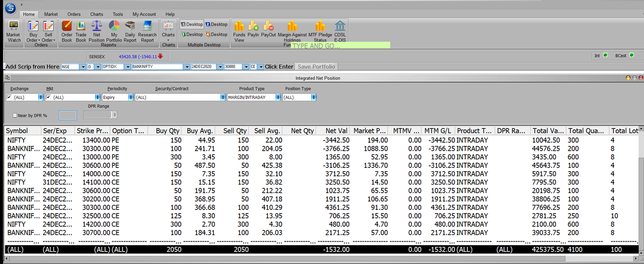Click the Near by DPR percentage input field
Viewport: 644px width, 264px height.
(x=68, y=115)
